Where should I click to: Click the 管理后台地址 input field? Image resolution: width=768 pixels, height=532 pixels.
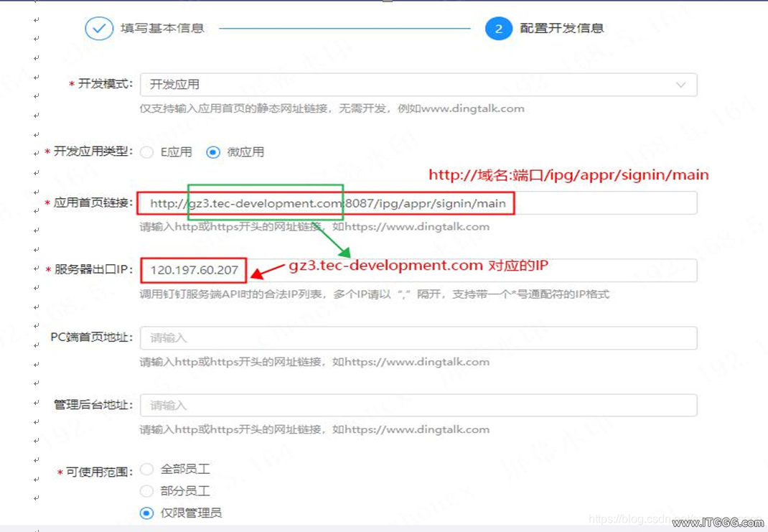[418, 406]
